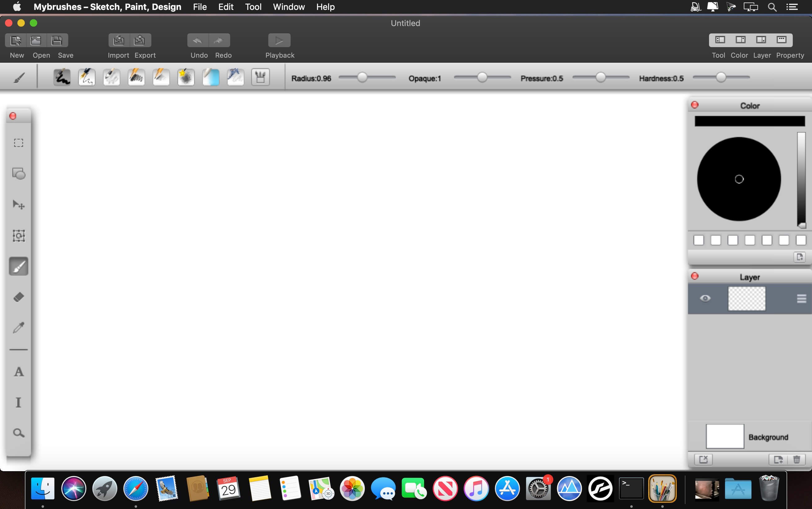
Task: Click the layer thumbnail in Layers panel
Action: point(746,298)
